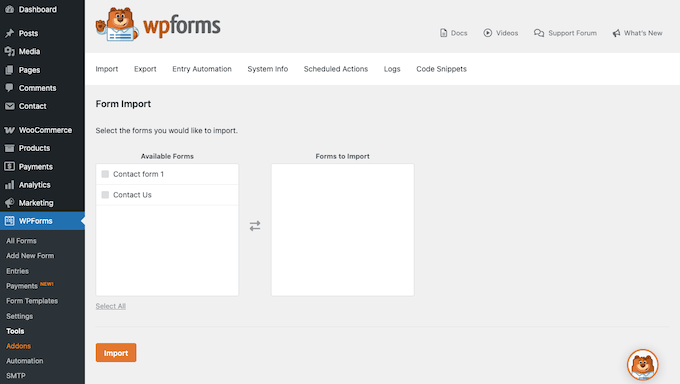
Task: Select the Contact form 1 row text
Action: pos(138,174)
